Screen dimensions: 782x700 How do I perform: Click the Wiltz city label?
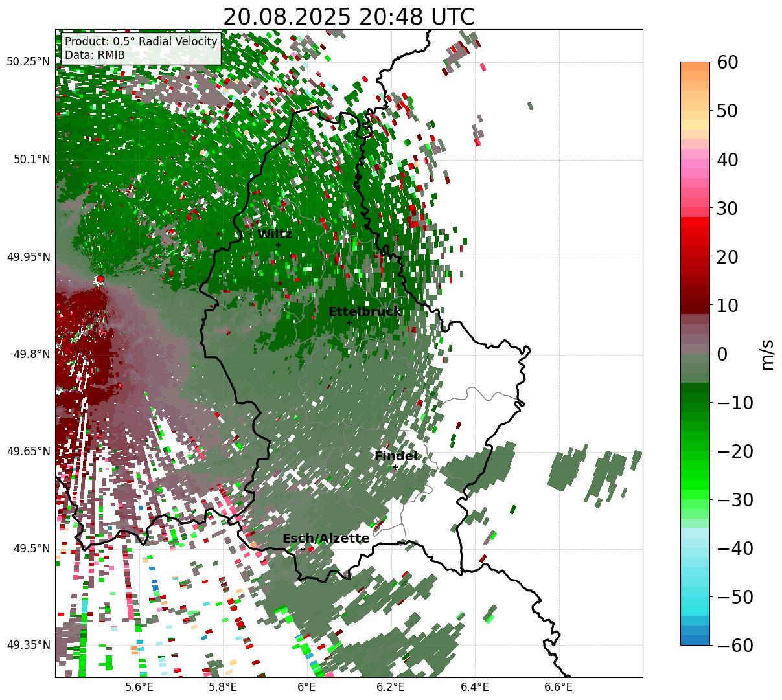pos(275,234)
